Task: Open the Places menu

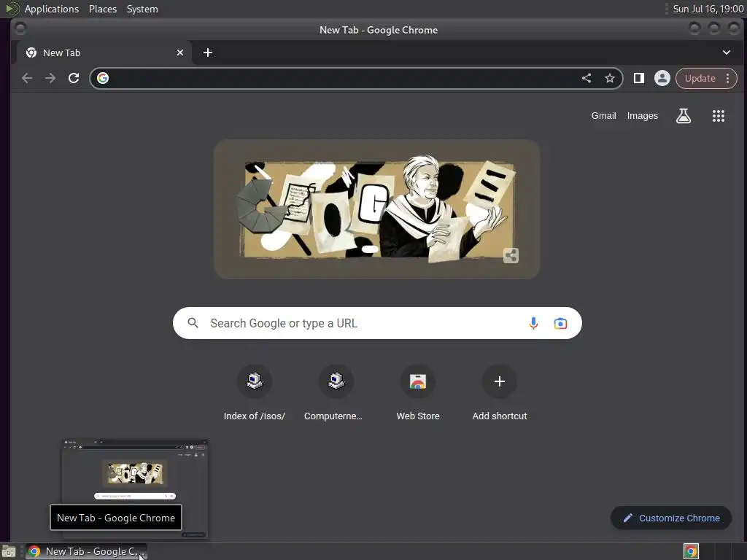Action: [102, 9]
